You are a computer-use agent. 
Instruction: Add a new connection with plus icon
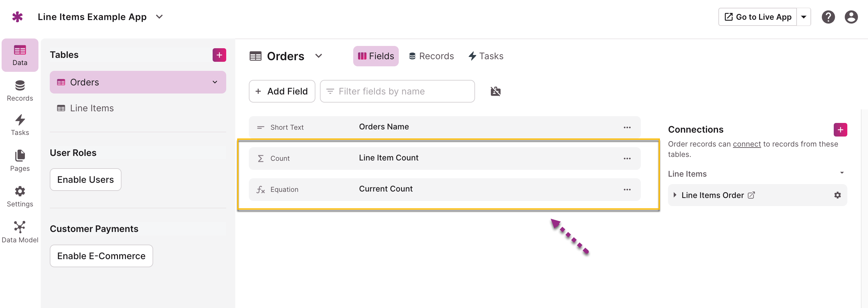click(x=840, y=129)
